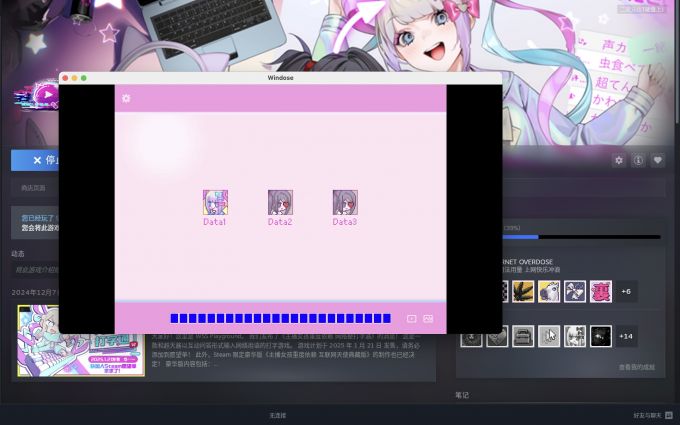Image resolution: width=680 pixels, height=425 pixels.
Task: Open the typing game news thumbnail
Action: pyautogui.click(x=81, y=340)
